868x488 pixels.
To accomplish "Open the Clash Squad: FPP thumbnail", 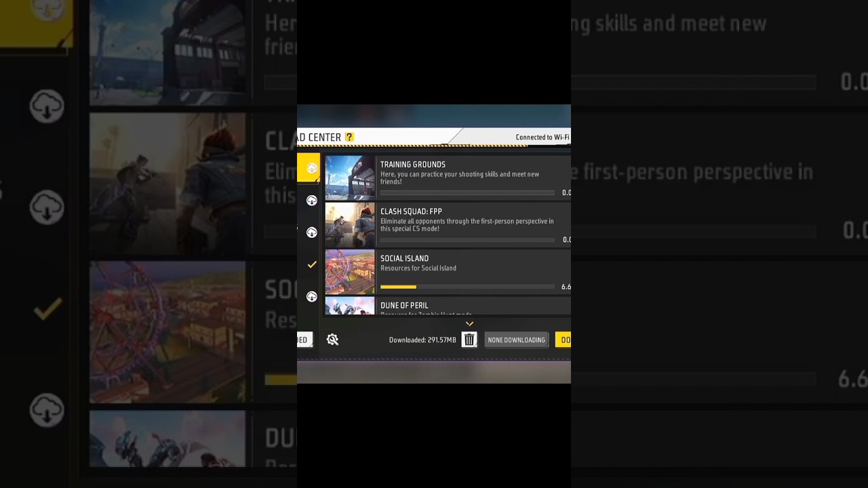I will tap(350, 225).
